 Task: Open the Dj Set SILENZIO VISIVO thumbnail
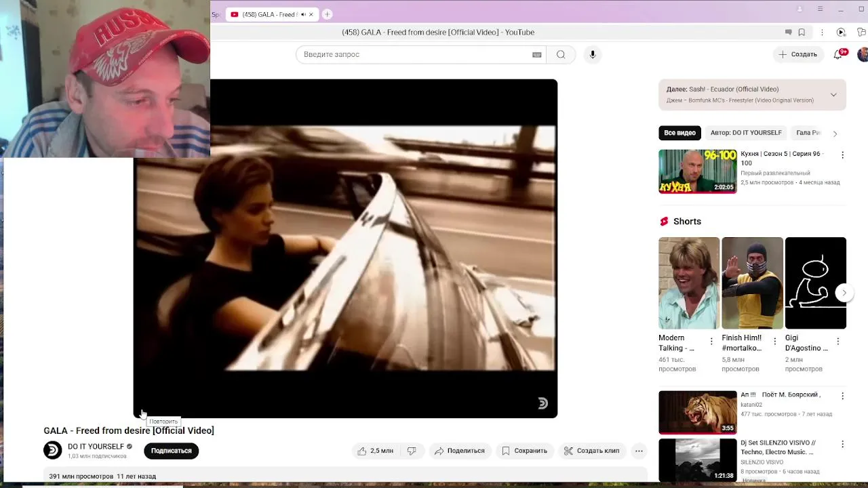698,460
